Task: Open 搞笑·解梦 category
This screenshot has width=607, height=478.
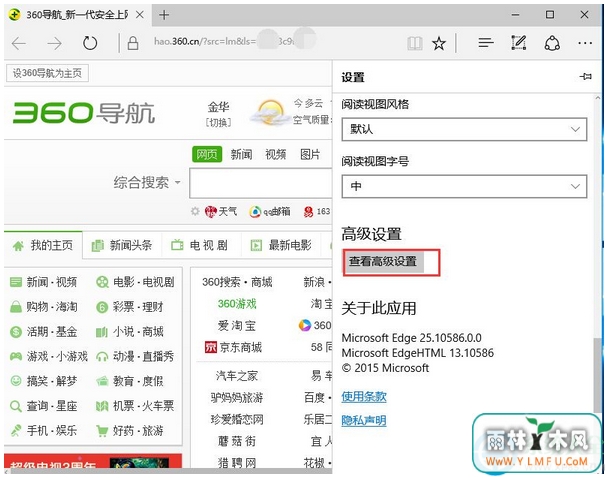Action: [43, 381]
